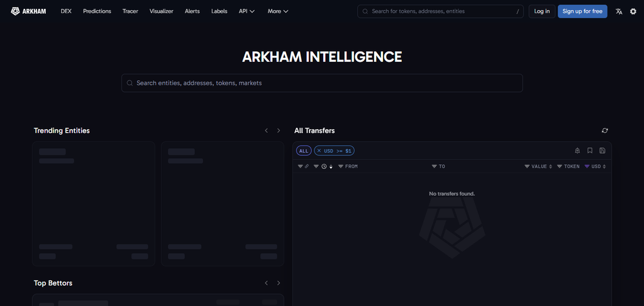The image size is (644, 306).
Task: Click the ARKHAM INTELLIGENCE title
Action: click(322, 57)
